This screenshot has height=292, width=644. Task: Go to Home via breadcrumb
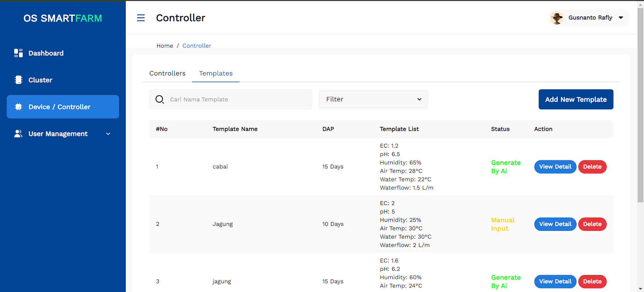165,46
